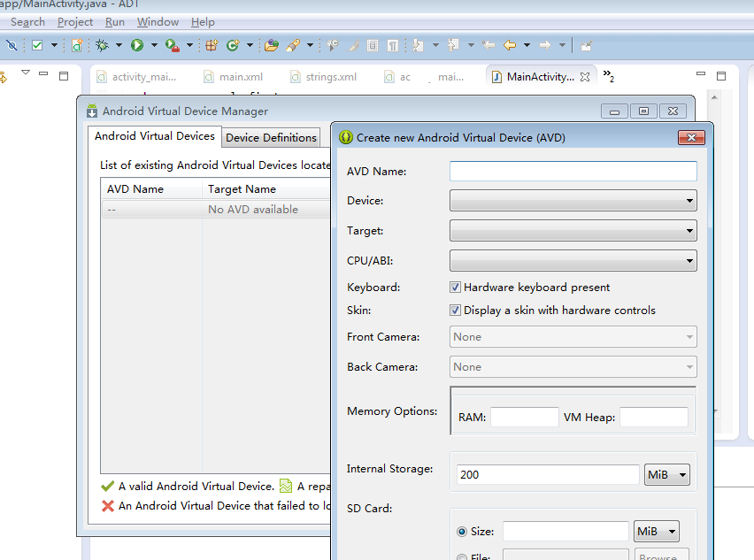The image size is (754, 560).
Task: Click the Debug bug icon in toolbar
Action: (102, 45)
